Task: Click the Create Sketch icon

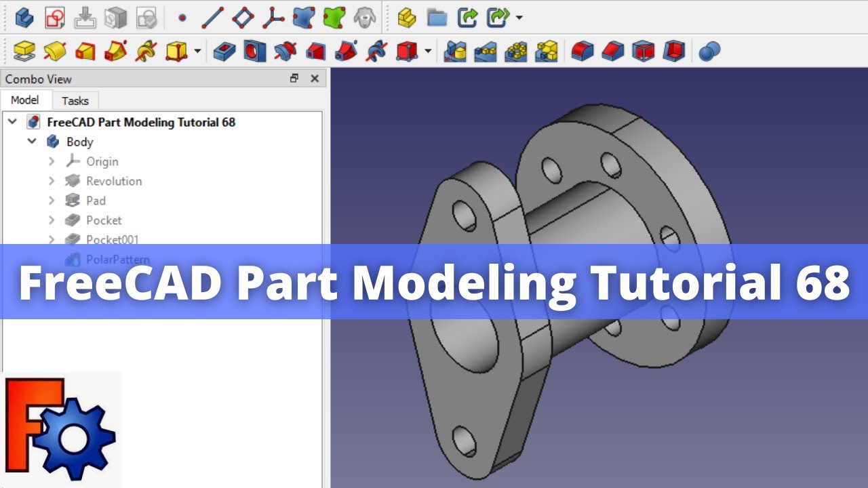Action: coord(55,17)
